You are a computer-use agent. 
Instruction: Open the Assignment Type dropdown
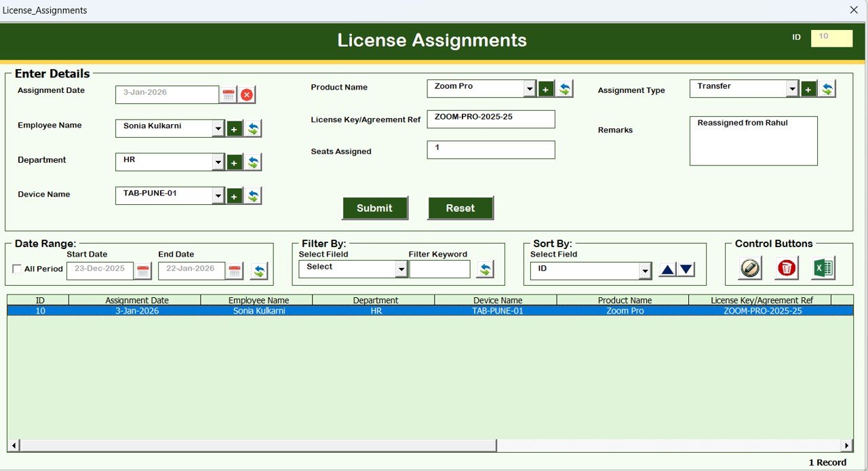pyautogui.click(x=792, y=89)
